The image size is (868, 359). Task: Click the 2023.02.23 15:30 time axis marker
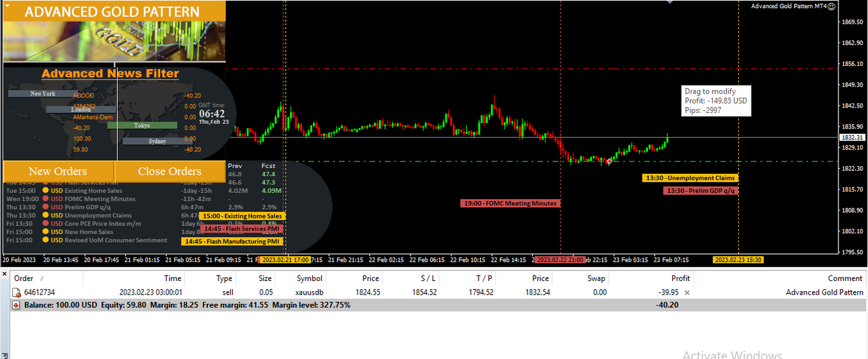[x=738, y=260]
